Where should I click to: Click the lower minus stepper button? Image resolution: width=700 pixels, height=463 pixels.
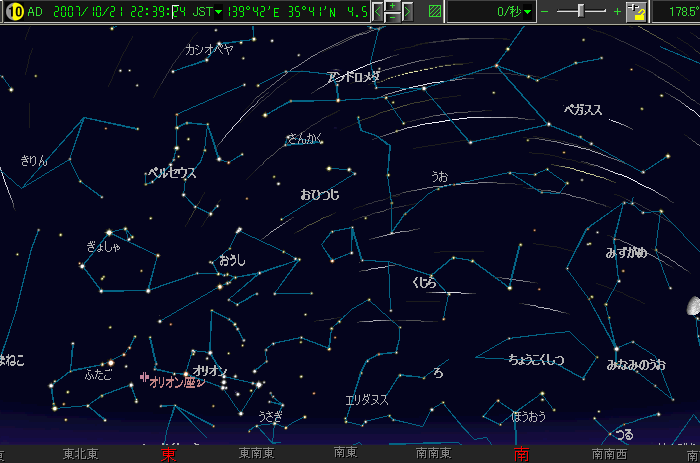tap(394, 18)
